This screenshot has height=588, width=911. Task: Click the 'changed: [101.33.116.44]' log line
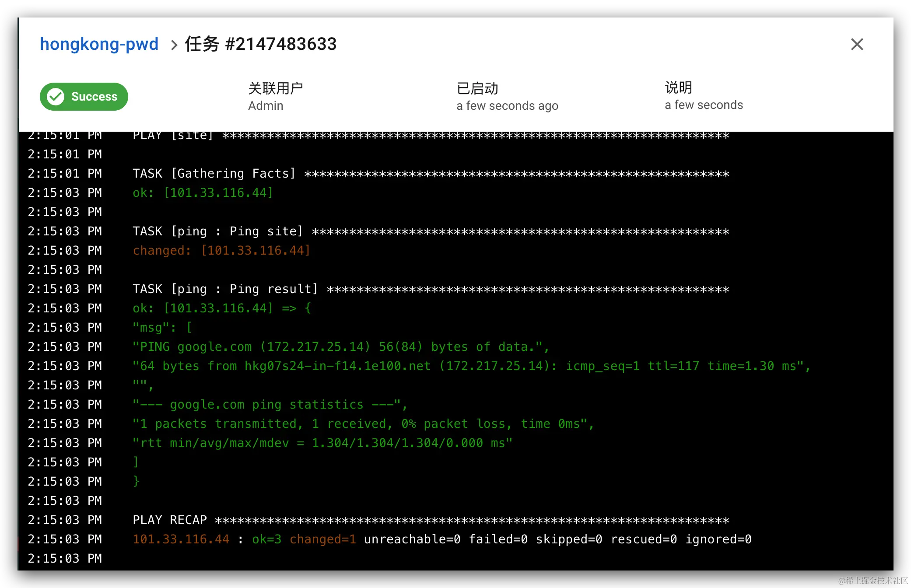(221, 251)
